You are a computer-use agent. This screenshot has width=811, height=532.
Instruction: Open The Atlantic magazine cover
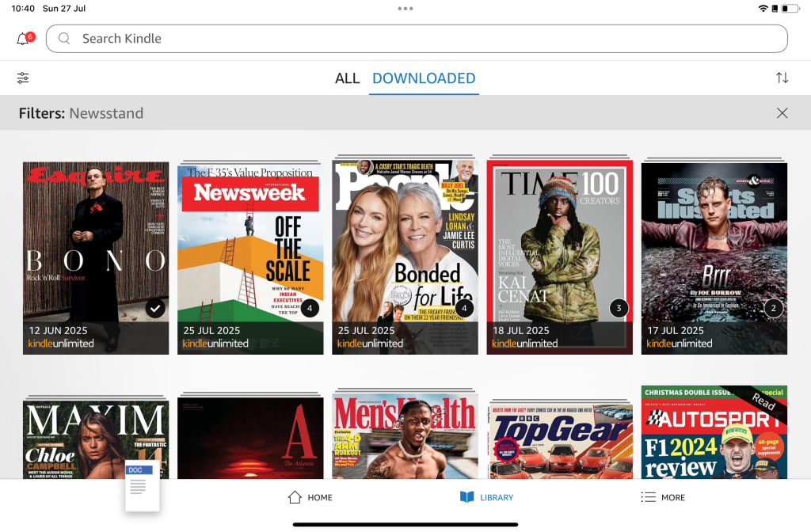250,438
